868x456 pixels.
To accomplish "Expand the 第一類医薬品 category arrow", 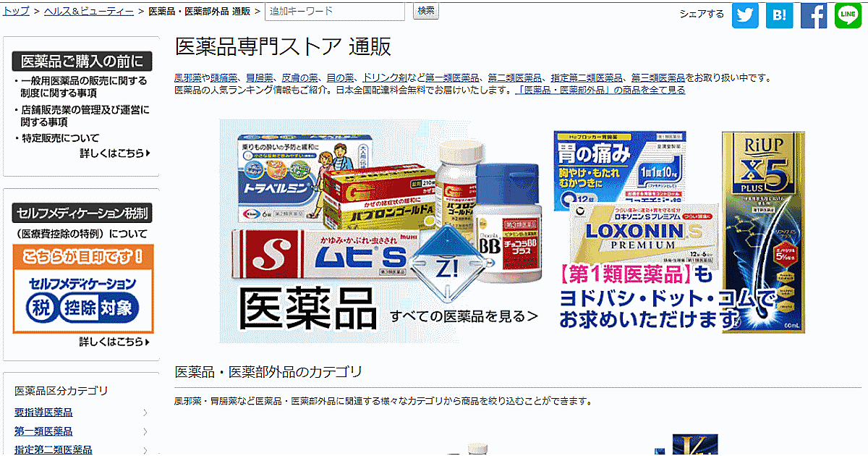I will (x=145, y=432).
